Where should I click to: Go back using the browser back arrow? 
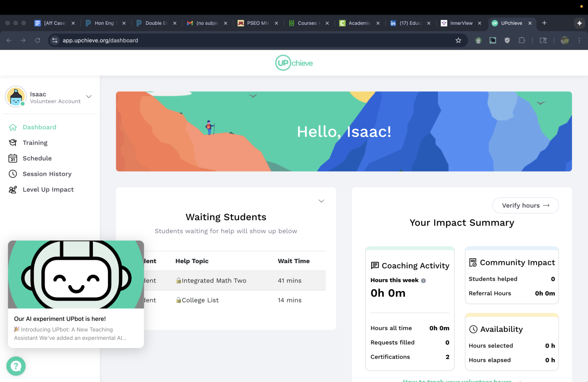(9, 40)
